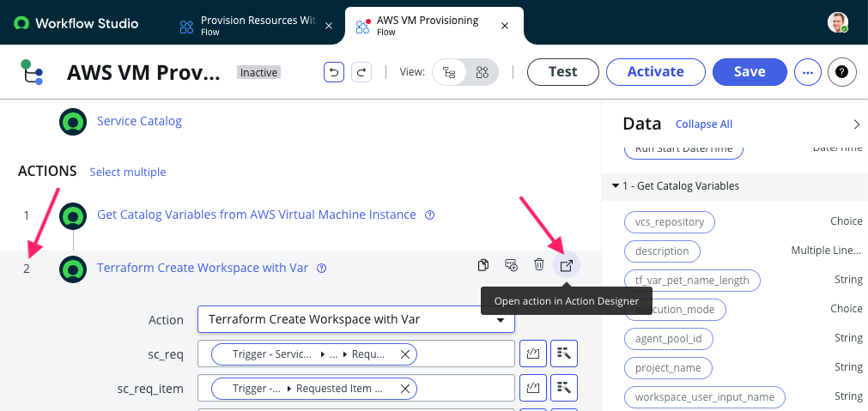Add annotation to Terraform action
The image size is (868, 411).
512,265
